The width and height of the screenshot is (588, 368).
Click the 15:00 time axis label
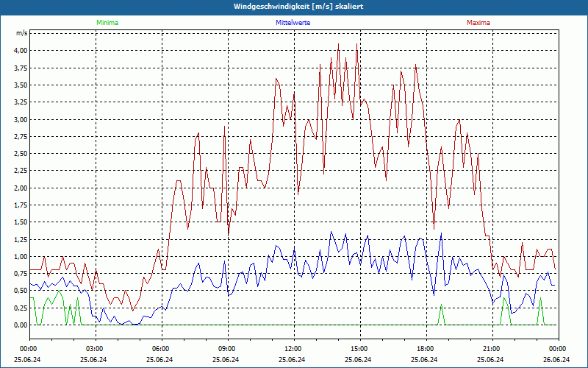point(360,349)
